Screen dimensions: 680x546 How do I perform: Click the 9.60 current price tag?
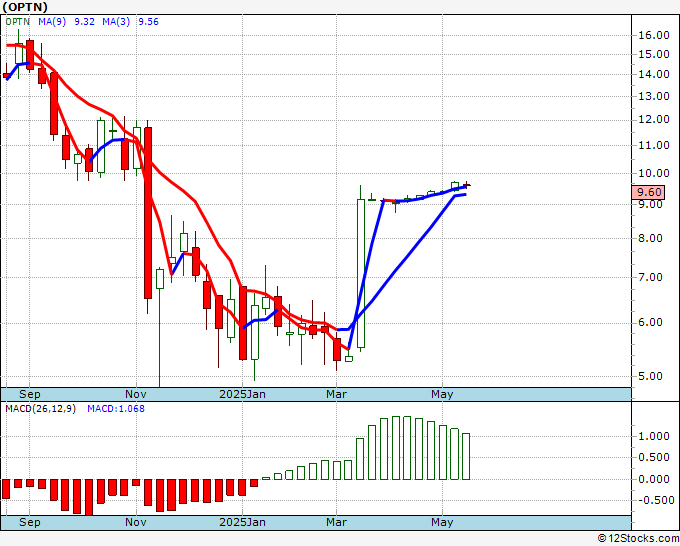[x=649, y=192]
